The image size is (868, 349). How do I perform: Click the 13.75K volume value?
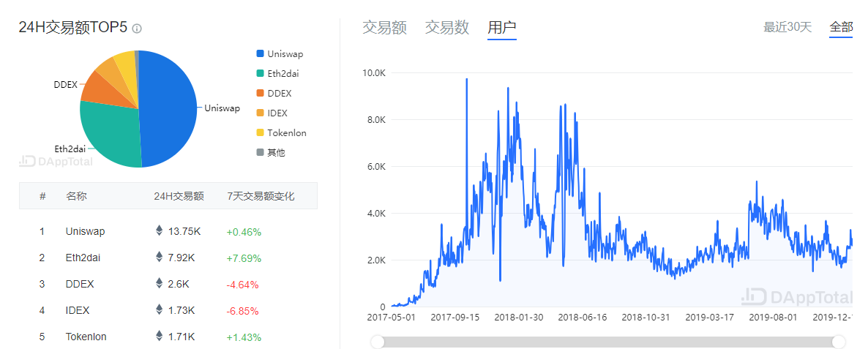(184, 231)
